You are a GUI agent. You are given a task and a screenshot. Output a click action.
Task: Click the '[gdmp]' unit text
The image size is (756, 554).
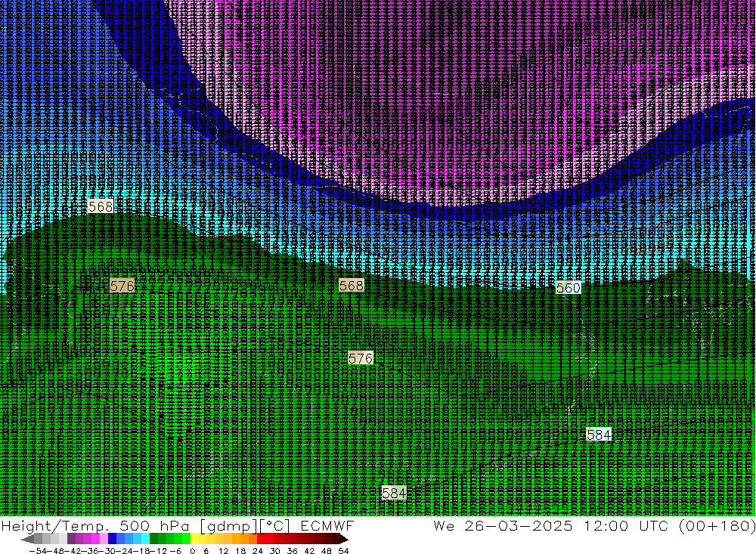click(x=228, y=525)
